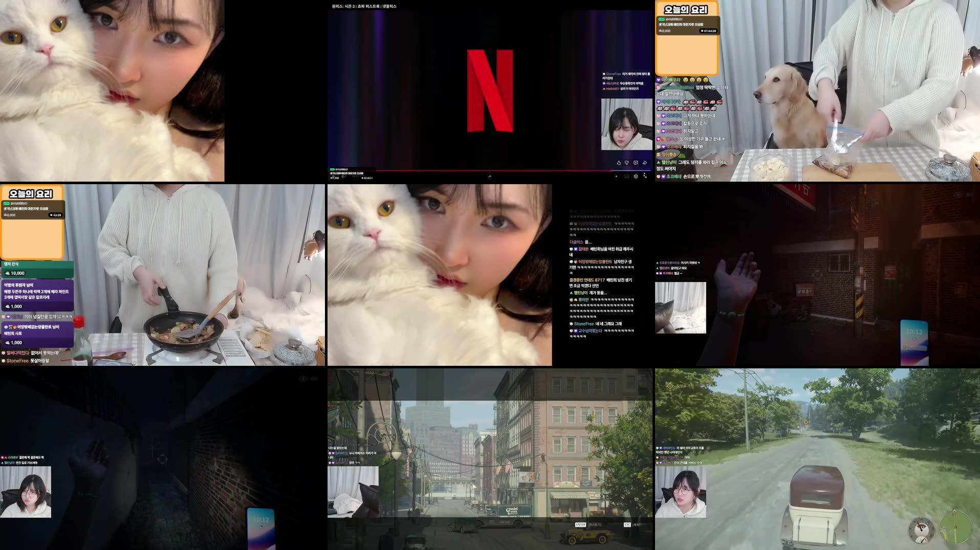Image resolution: width=980 pixels, height=550 pixels.
Task: Click the '오늘의 요리' banner in pan-cooking frame
Action: coord(31,194)
